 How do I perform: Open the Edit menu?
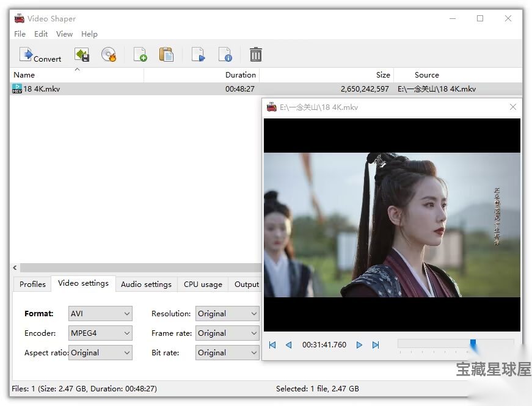click(x=41, y=34)
